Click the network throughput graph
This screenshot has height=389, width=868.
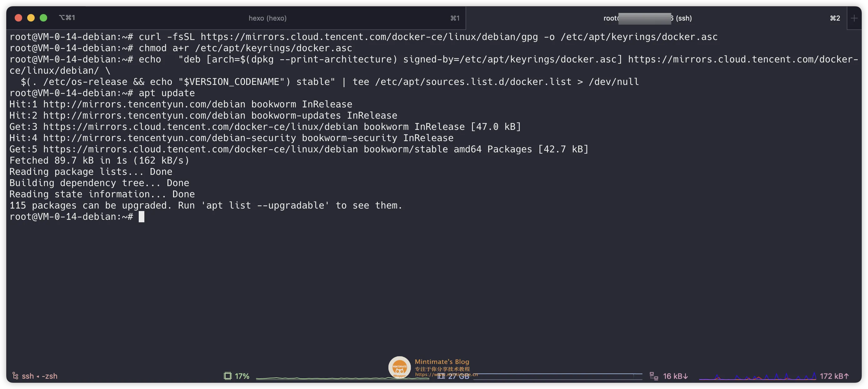[757, 376]
